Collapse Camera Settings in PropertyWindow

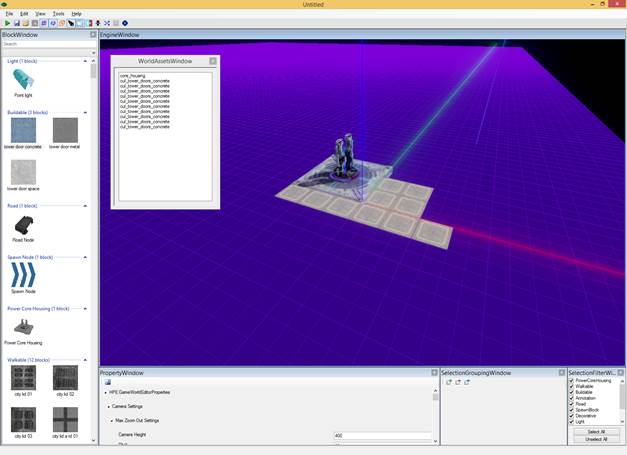pos(109,406)
